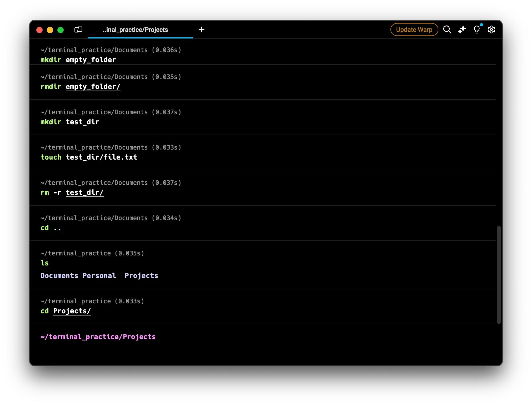532x405 pixels.
Task: Click the underlined Projects/ path link
Action: [72, 311]
